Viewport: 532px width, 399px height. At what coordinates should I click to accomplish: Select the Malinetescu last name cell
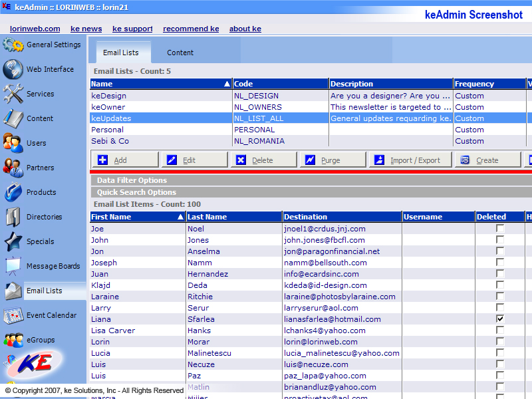pos(234,353)
